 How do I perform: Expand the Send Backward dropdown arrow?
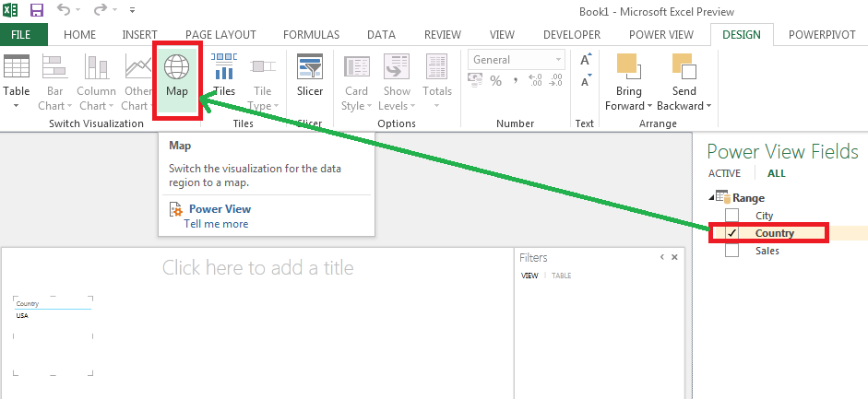tap(708, 106)
